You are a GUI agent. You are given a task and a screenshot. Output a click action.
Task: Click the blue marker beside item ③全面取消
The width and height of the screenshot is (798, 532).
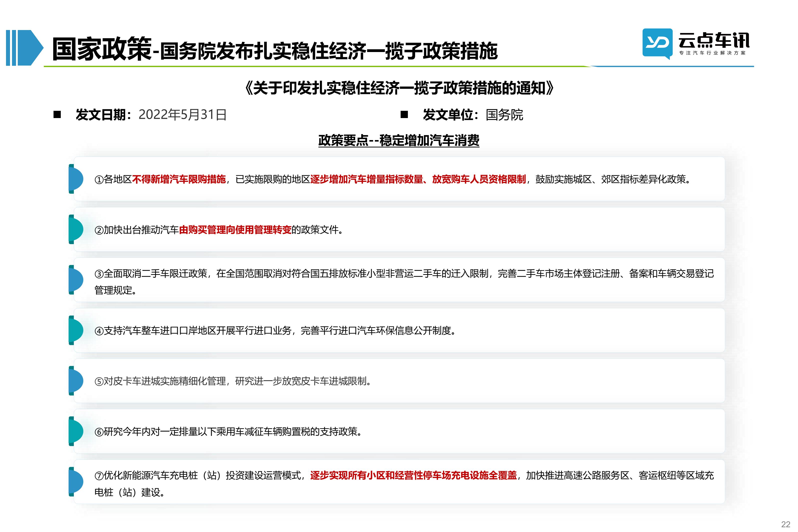coord(76,280)
